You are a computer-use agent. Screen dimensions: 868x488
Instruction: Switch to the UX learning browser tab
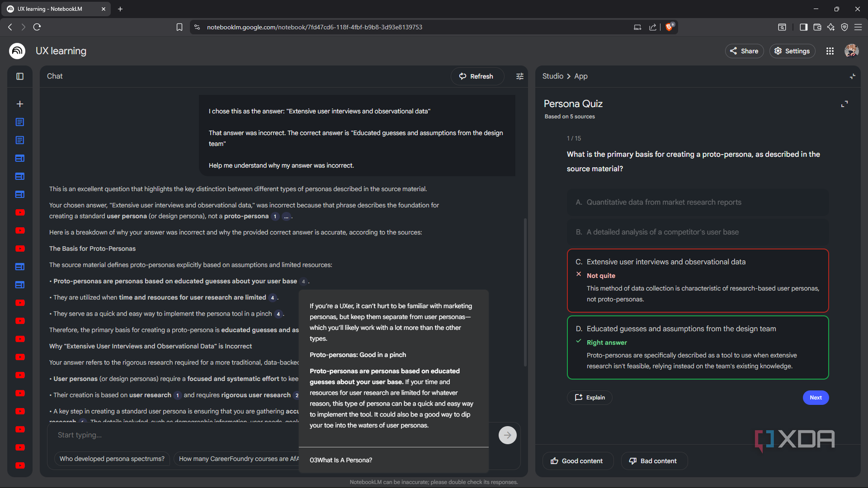[55, 9]
